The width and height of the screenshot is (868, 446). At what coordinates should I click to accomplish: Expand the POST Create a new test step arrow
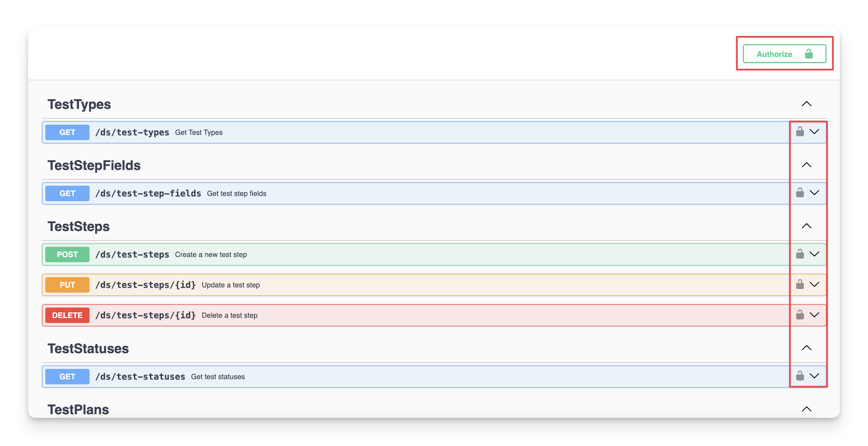click(814, 254)
